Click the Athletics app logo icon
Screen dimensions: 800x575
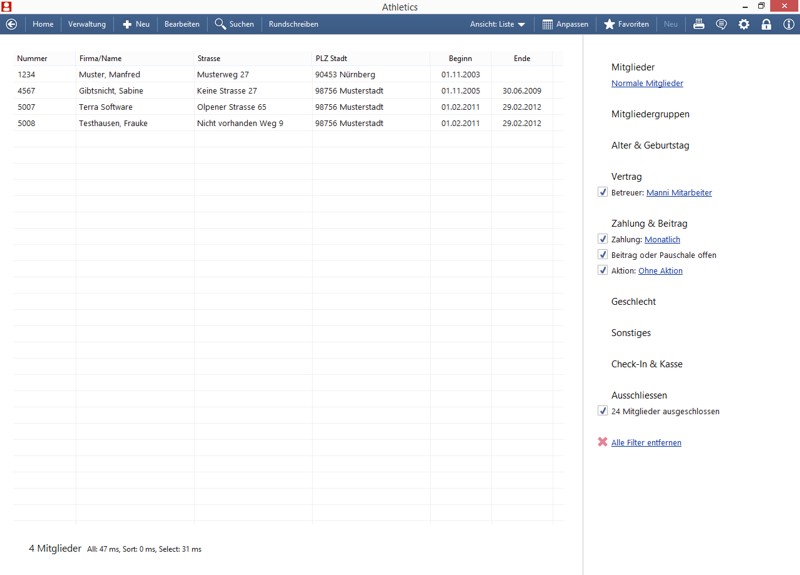click(6, 7)
